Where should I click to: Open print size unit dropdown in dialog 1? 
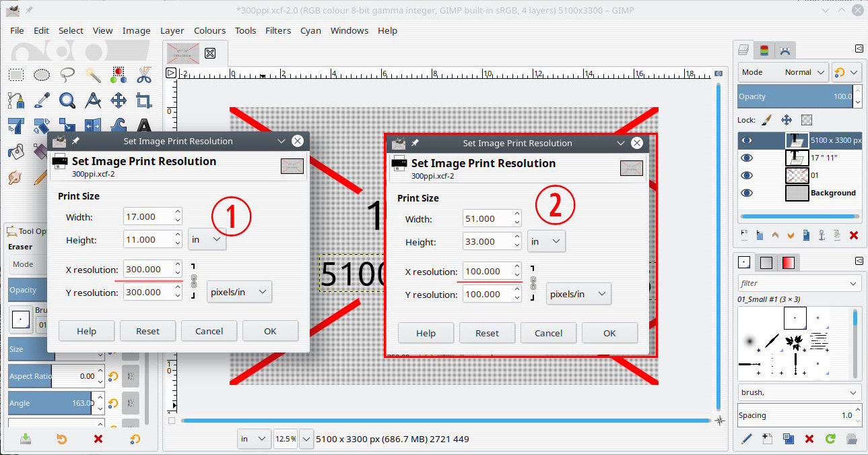tap(207, 239)
